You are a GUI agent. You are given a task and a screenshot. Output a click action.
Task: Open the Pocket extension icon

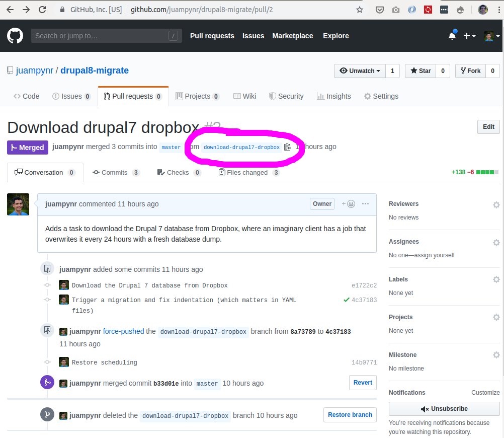pyautogui.click(x=380, y=10)
